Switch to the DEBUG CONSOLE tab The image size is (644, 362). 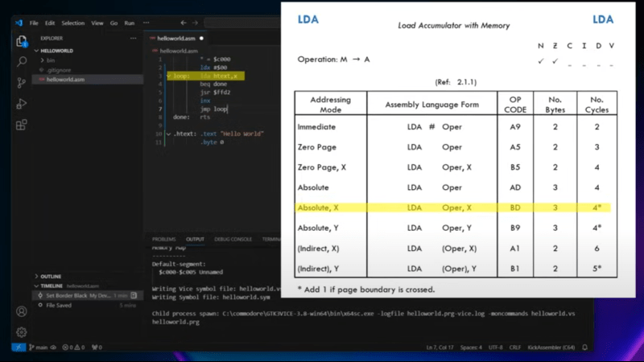click(x=233, y=239)
